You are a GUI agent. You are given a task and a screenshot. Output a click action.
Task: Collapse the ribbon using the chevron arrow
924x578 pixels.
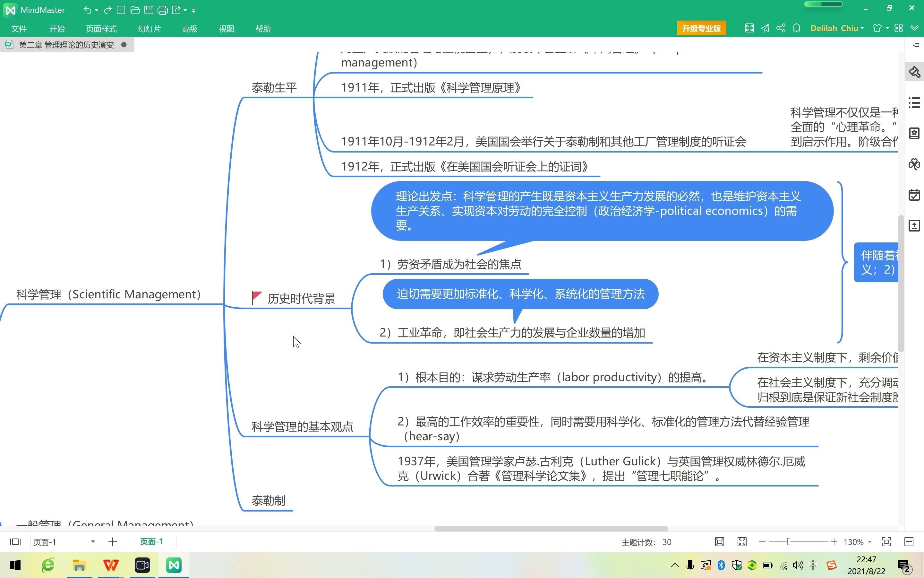click(914, 28)
